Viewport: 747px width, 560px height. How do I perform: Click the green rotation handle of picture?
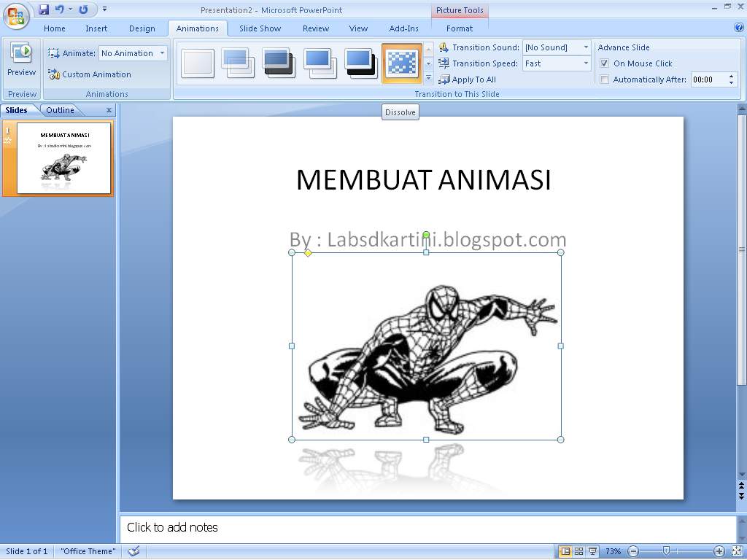tap(426, 234)
